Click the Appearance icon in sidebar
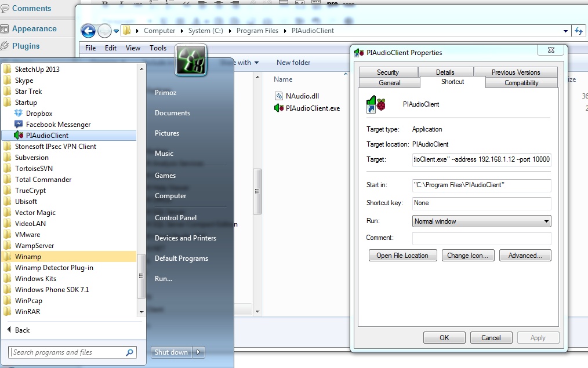 [5, 29]
